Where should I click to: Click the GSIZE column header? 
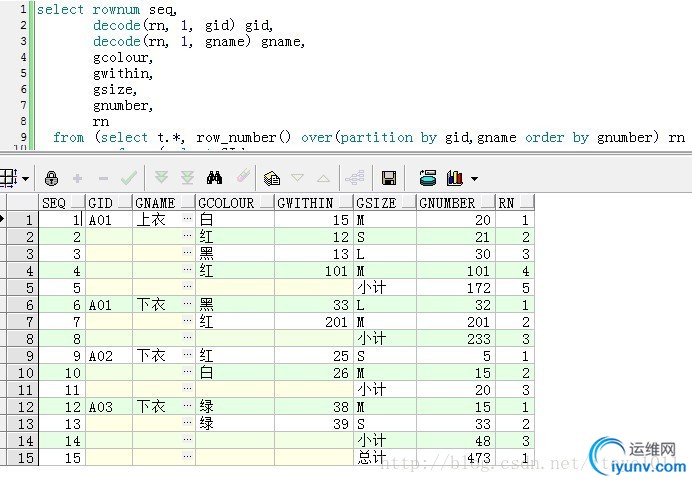tap(384, 203)
